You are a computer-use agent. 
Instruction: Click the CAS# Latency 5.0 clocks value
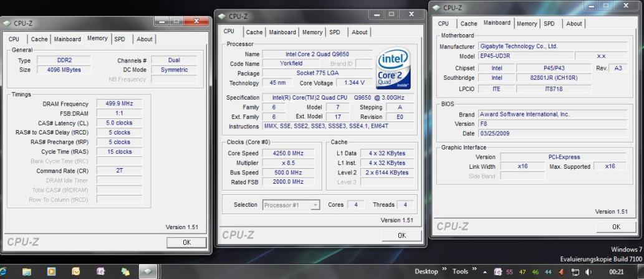pyautogui.click(x=120, y=123)
